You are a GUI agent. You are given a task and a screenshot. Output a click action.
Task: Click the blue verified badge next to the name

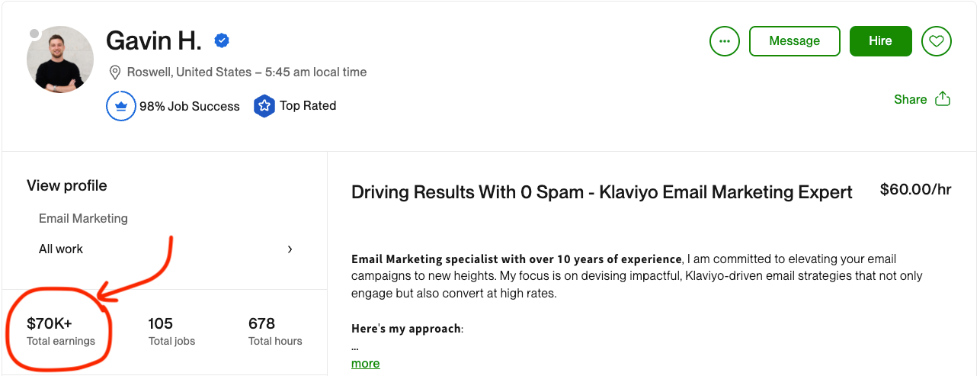[222, 40]
